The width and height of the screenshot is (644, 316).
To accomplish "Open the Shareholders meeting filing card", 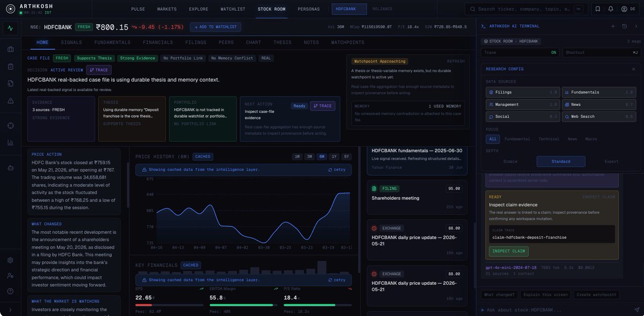I will 417,197.
